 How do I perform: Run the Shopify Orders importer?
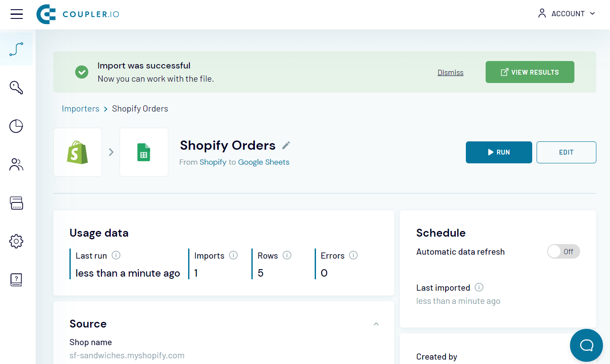(499, 152)
